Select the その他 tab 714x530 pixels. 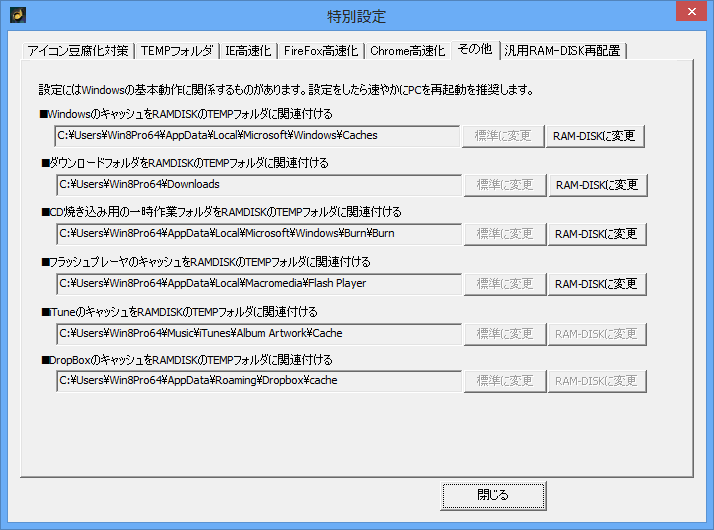coord(474,49)
